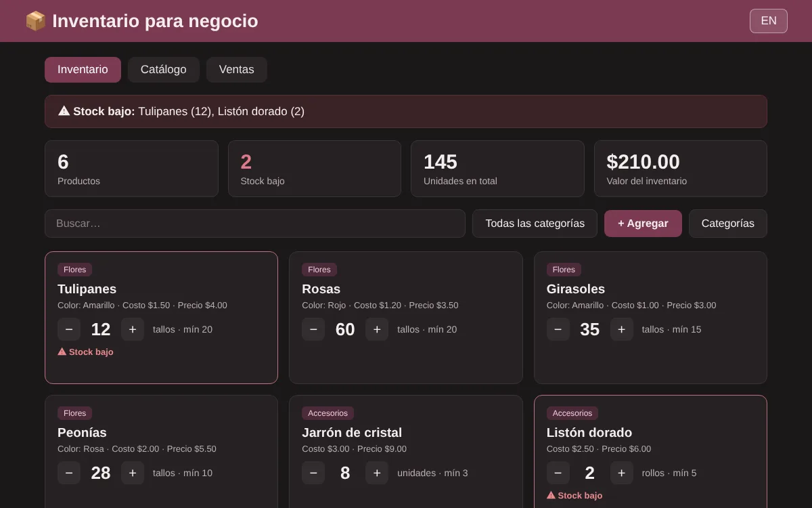Screen dimensions: 812x508
Task: Increase Listón dorado quantity
Action: click(622, 473)
